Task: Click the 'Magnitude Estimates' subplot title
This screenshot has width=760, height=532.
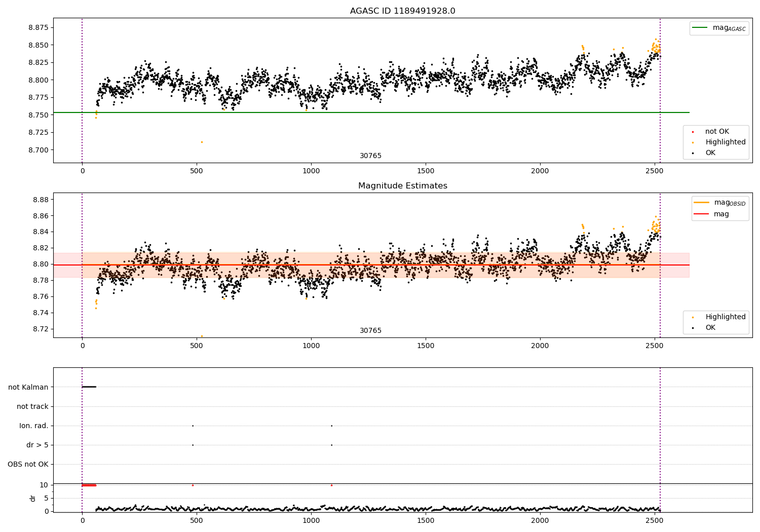Action: coord(402,186)
